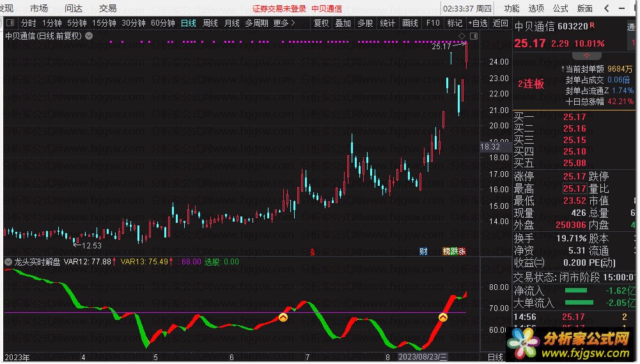Screen dimensions: 640x364
Task: Click the 2023/08/23/三 date label on axis
Action: (x=423, y=357)
